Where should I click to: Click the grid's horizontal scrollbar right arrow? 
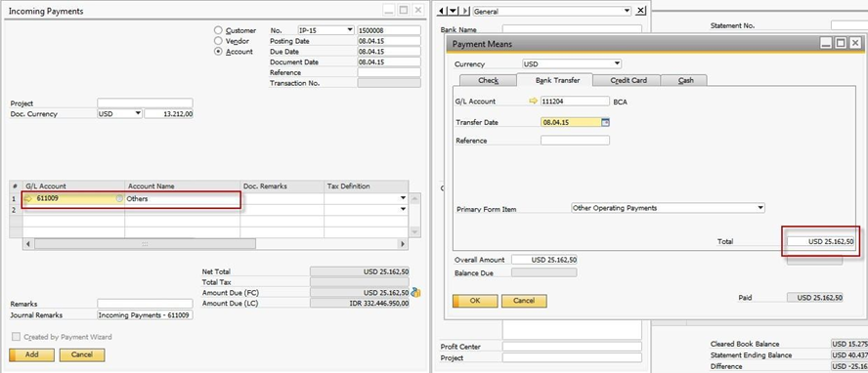pyautogui.click(x=403, y=244)
